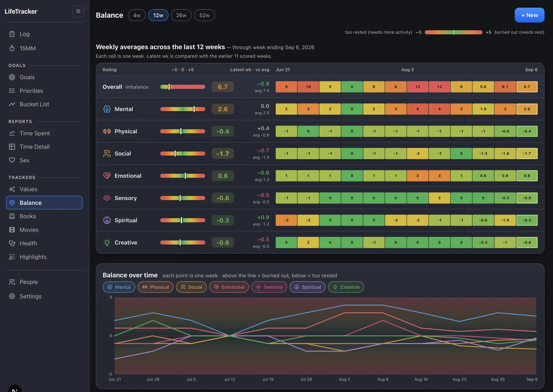553x392 pixels.
Task: Click the Health stethoscope icon
Action: pyautogui.click(x=12, y=243)
